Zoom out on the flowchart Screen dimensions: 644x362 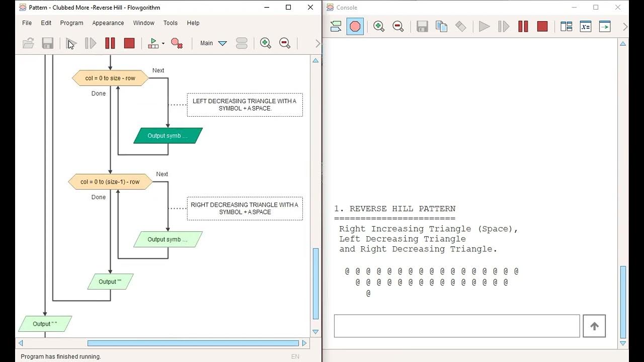pos(285,43)
